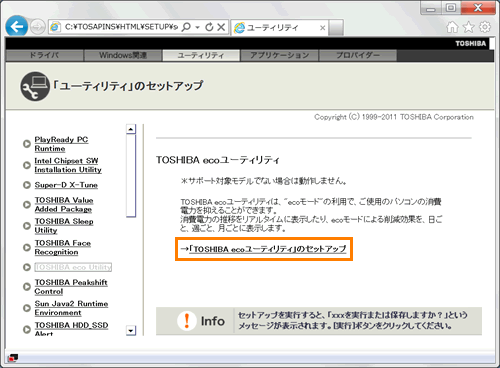
Task: Click the TOSHIBA logo in header
Action: pos(471,44)
